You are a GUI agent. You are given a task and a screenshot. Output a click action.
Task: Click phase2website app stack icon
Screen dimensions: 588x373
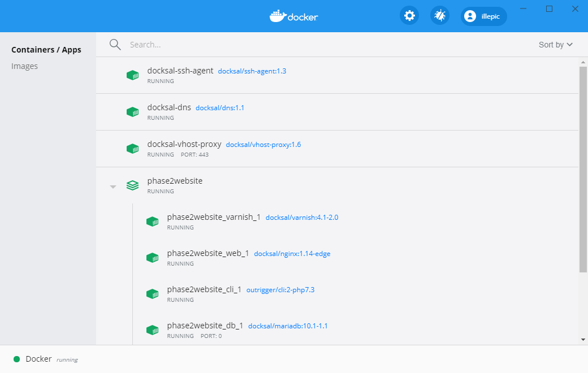pos(132,185)
